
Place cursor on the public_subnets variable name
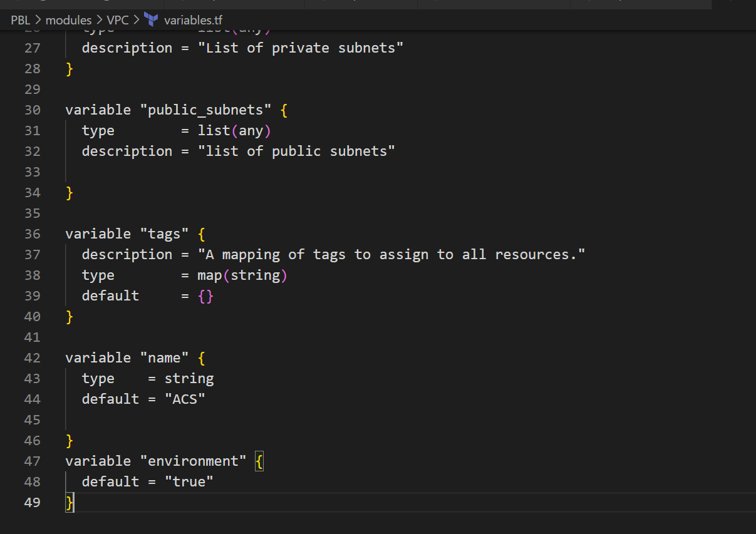pos(207,110)
